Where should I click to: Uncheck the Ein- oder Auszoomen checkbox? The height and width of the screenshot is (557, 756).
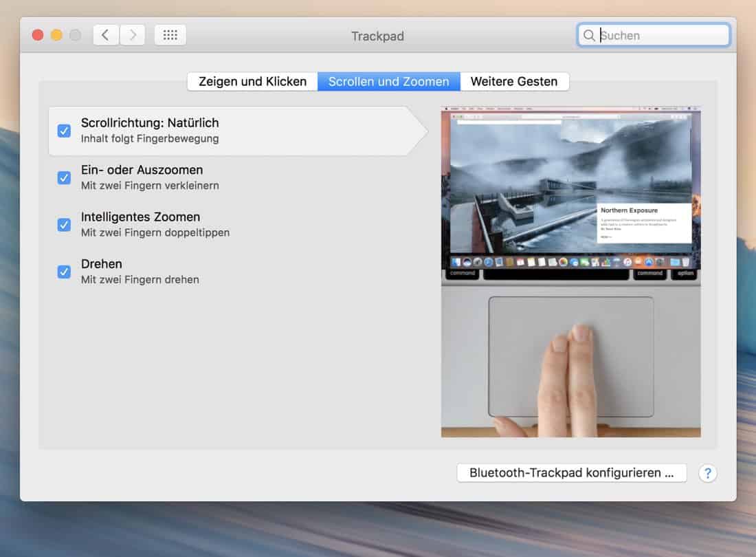(64, 177)
